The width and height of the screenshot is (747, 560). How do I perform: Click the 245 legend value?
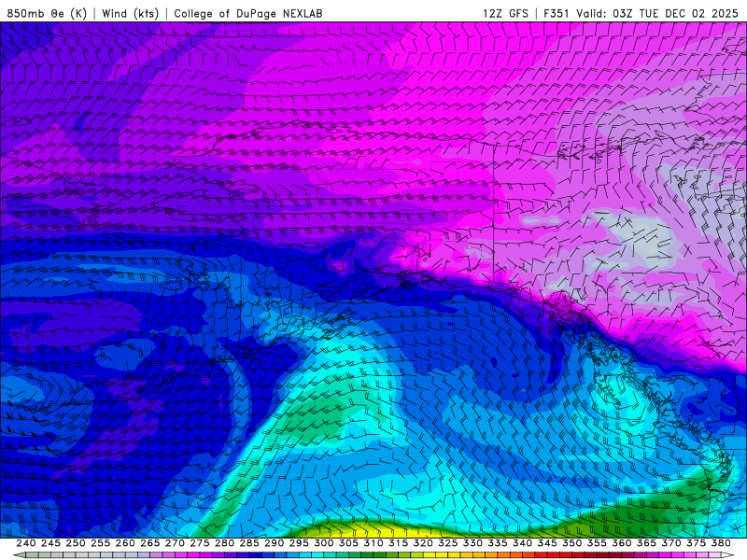click(x=50, y=543)
